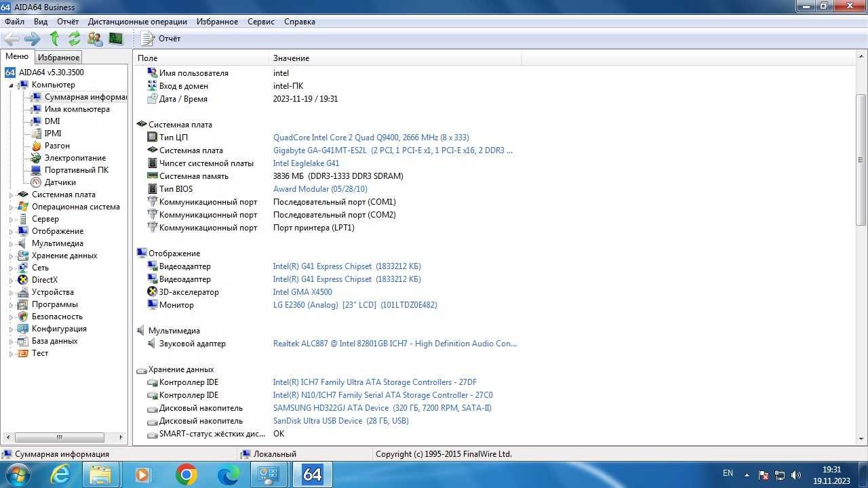Open the QuadCore Intel Core 2 Quad Q9400 link
The image size is (868, 488).
[x=371, y=138]
